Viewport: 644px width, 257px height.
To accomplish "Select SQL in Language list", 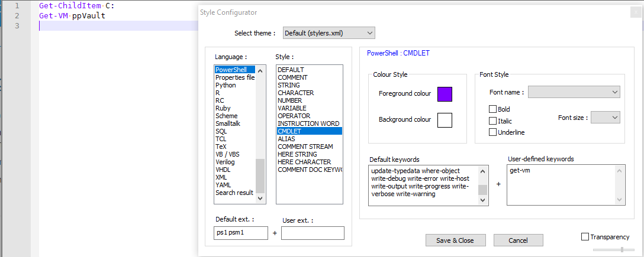I will coord(235,131).
